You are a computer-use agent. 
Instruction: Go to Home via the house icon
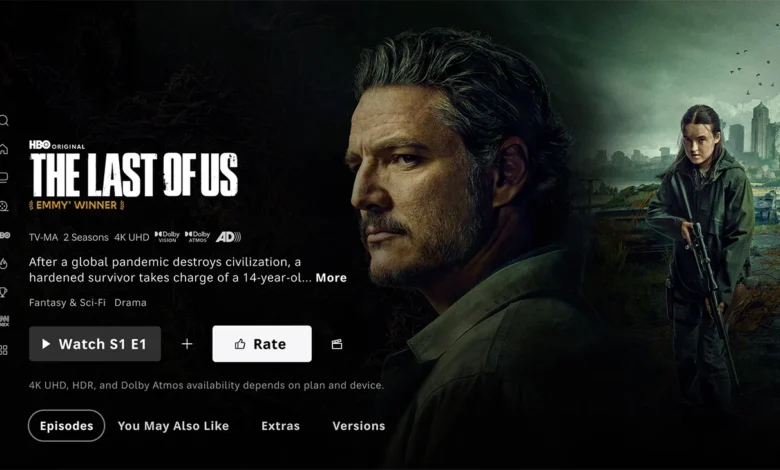(x=4, y=149)
